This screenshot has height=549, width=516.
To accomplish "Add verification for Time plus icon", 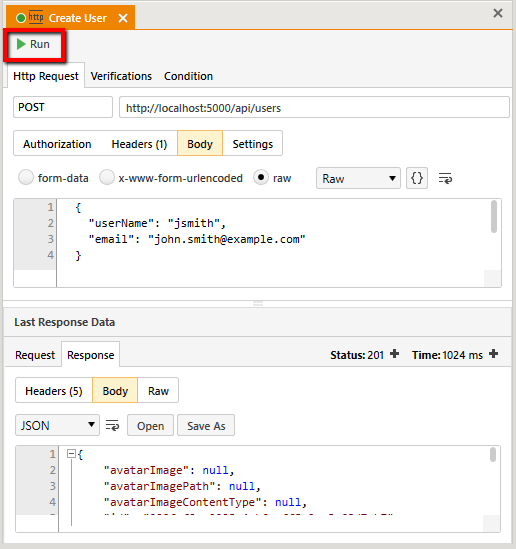I will coord(494,354).
